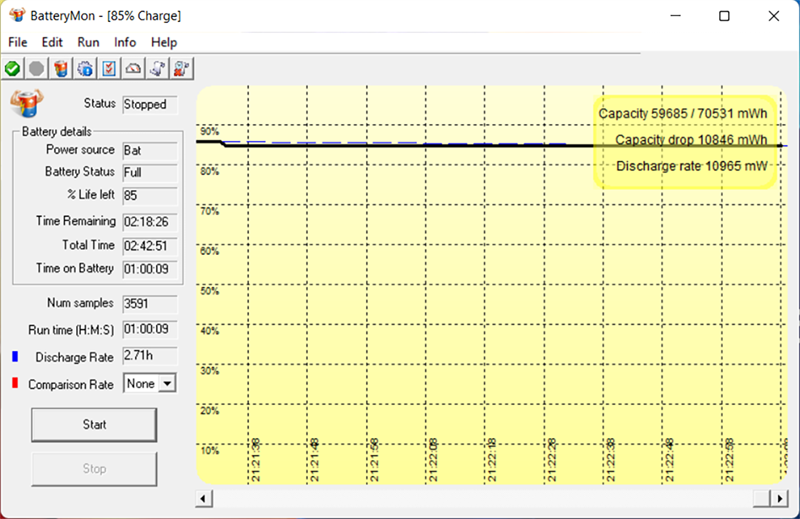Click the Discharge rate 10965 mW text
Viewport: 800px width, 519px height.
pos(691,166)
